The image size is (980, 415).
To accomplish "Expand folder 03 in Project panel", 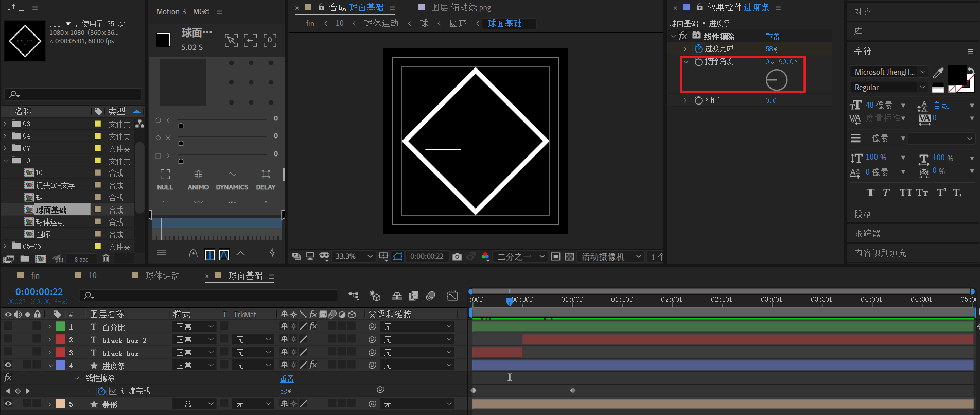I will (5, 124).
